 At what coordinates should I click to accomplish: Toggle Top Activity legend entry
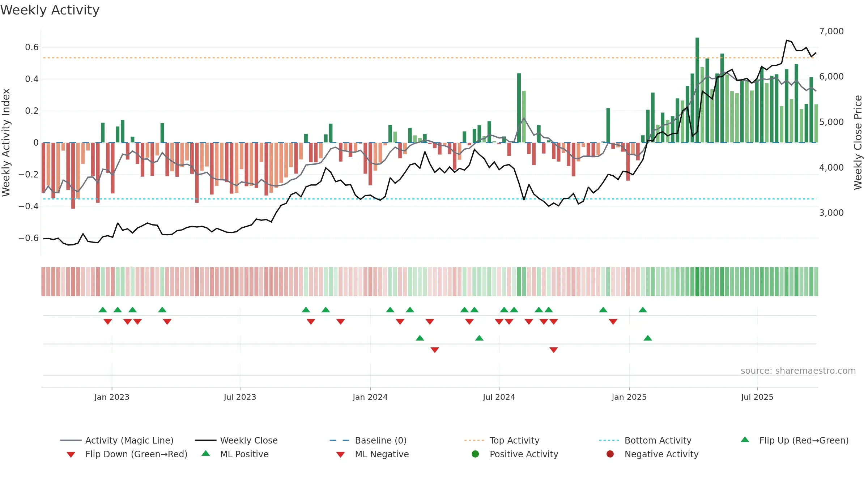tap(502, 440)
